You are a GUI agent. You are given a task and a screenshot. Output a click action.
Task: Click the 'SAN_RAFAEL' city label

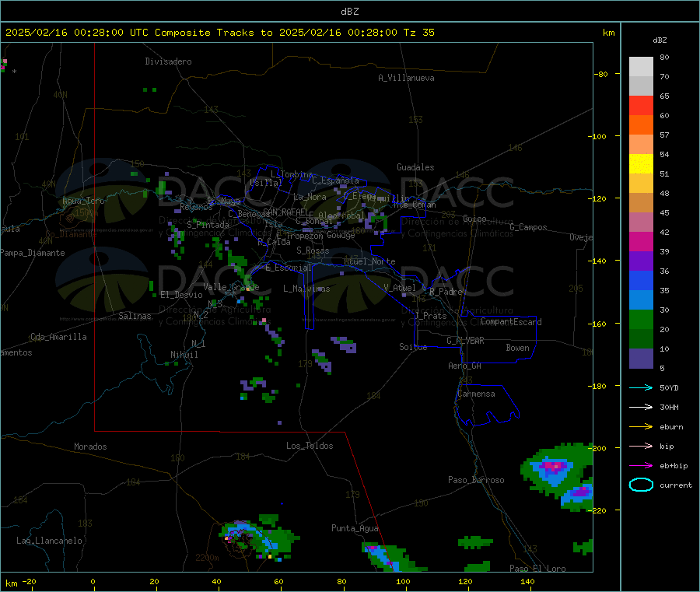[286, 212]
